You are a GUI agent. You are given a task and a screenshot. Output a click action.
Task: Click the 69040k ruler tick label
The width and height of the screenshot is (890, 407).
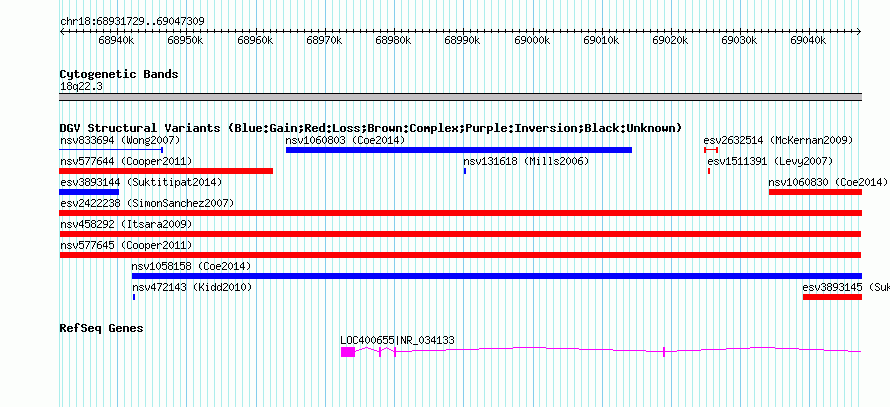click(x=809, y=40)
